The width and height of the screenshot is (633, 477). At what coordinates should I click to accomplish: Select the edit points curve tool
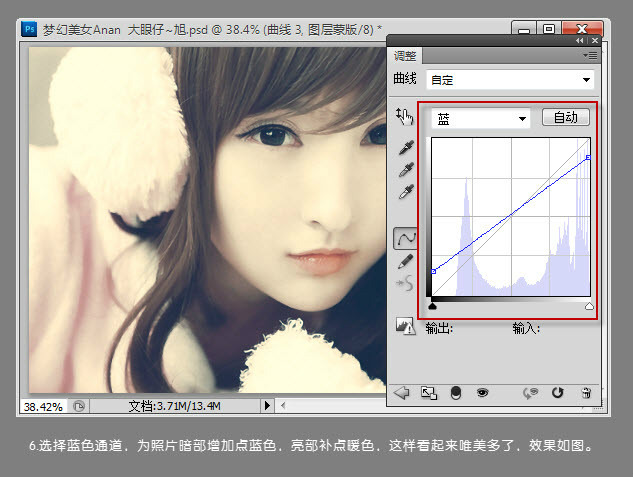[405, 238]
